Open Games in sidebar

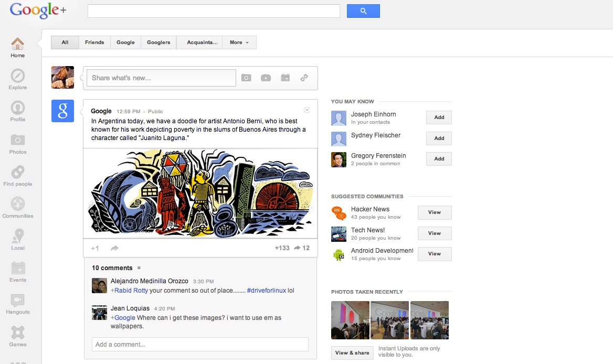point(18,337)
